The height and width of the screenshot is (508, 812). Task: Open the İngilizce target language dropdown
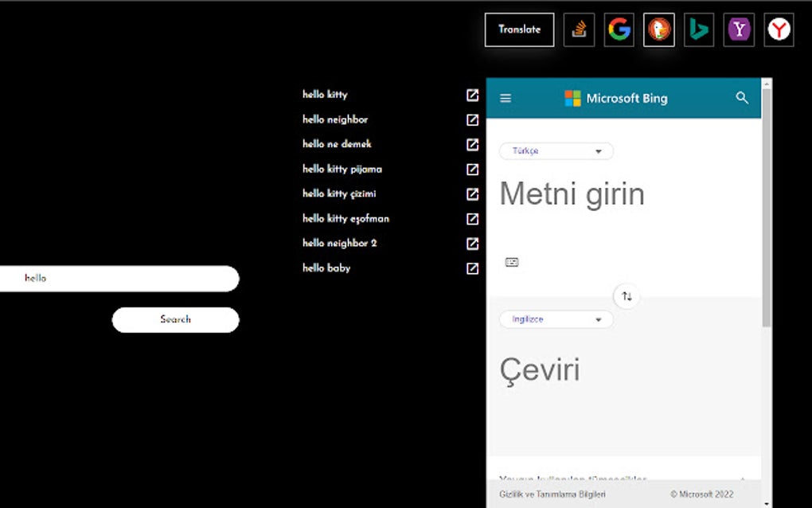[556, 319]
